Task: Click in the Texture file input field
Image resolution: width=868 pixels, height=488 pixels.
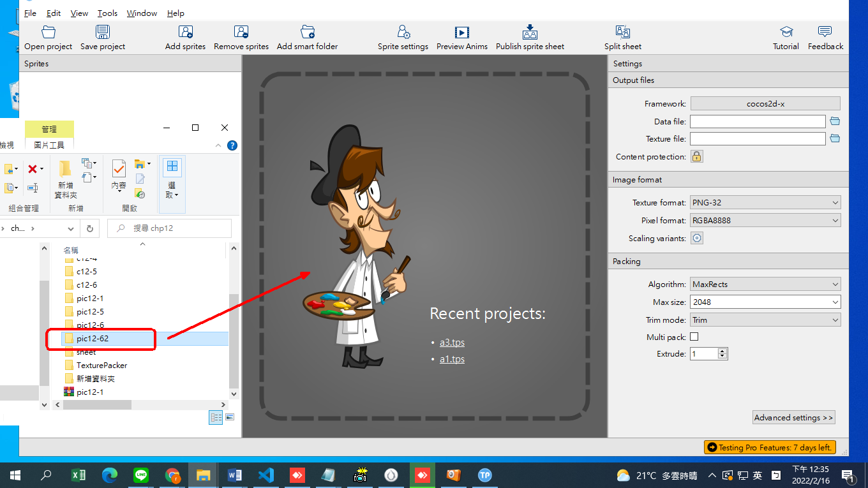Action: click(758, 138)
